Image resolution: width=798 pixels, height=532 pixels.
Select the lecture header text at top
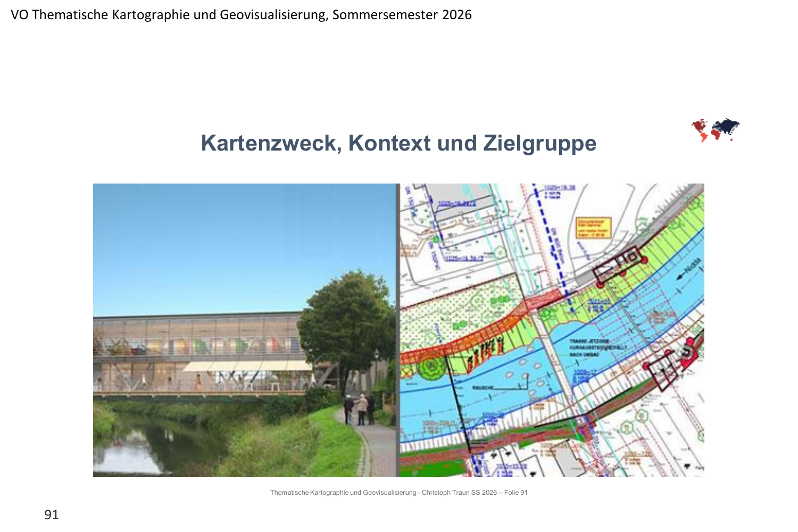(x=241, y=14)
